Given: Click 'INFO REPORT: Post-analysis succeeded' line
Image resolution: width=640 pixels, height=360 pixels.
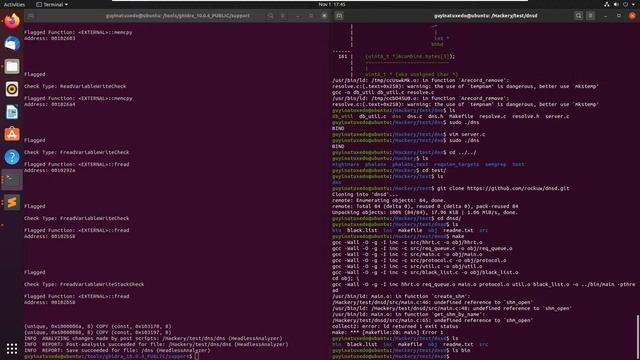Looking at the screenshot, I should pos(156,344).
